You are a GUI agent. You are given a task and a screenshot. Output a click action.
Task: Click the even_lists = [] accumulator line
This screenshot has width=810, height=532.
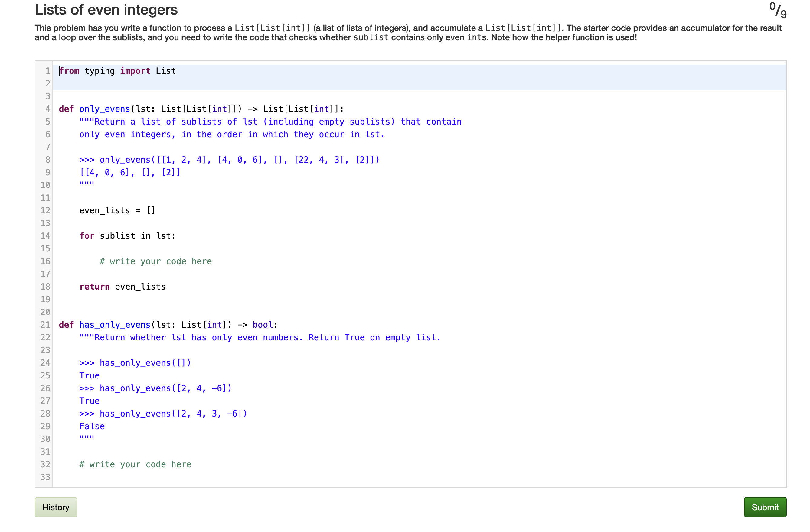pyautogui.click(x=117, y=210)
